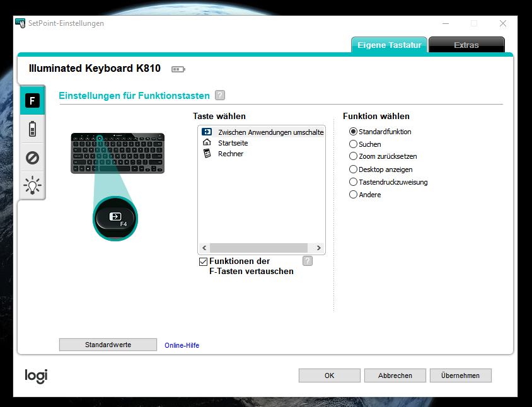Click the horizontal scrollbar thumb in key list
Viewport: 532px width, 407px height.
pyautogui.click(x=258, y=248)
